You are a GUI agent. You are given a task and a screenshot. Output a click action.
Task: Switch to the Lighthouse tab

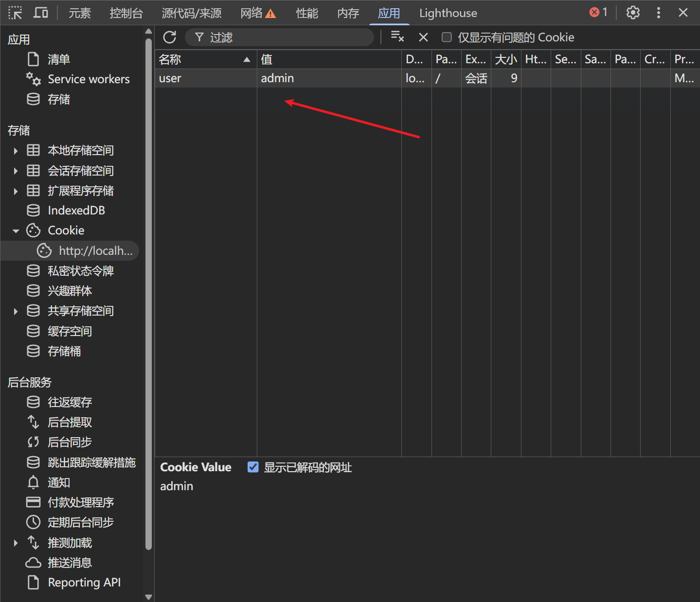[448, 13]
